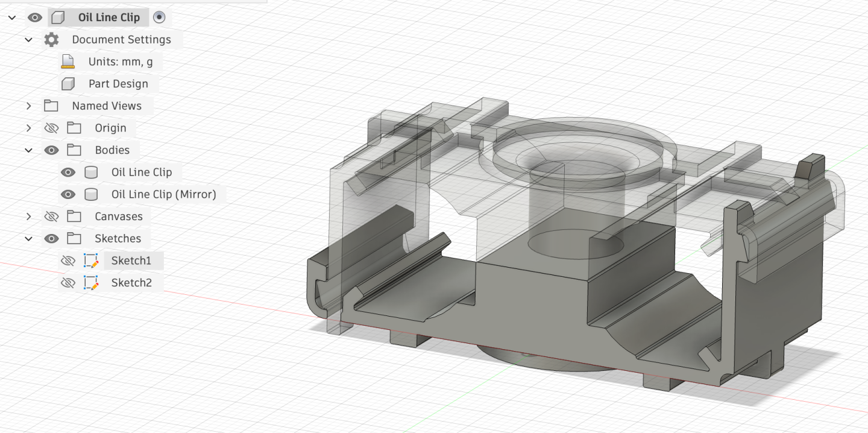Select the Named Views label
The height and width of the screenshot is (433, 868).
pos(107,106)
